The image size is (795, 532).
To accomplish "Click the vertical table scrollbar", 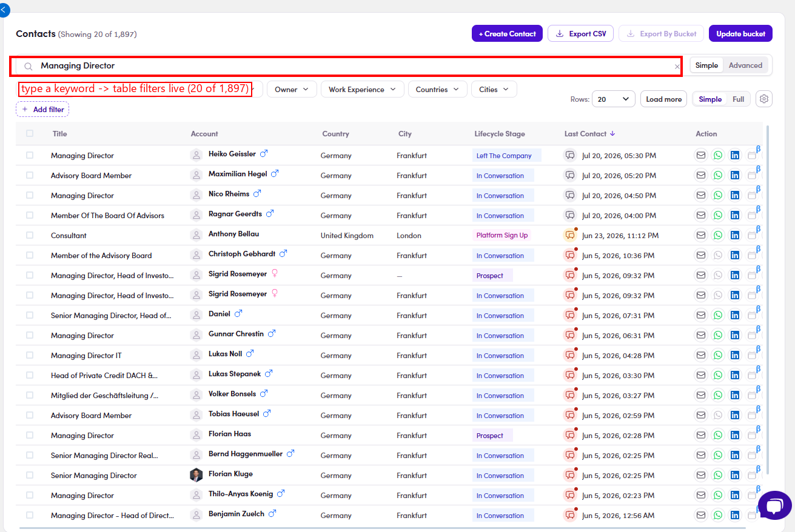I will [768, 300].
